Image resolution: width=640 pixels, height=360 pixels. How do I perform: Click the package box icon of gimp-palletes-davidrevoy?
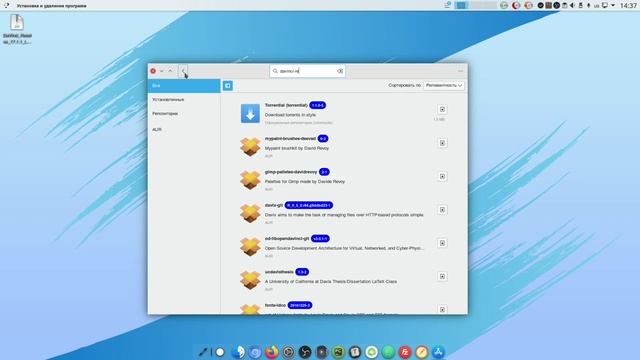[250, 180]
